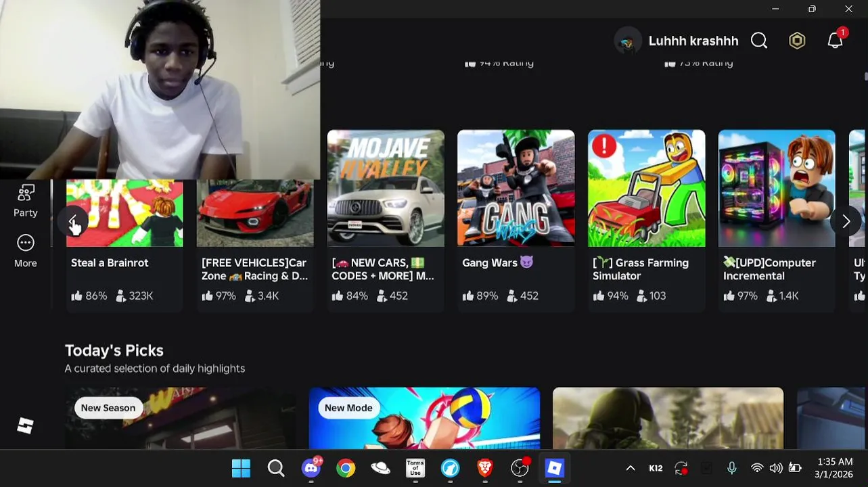The height and width of the screenshot is (487, 868).
Task: Click the sync tray icon with red dot
Action: pos(681,468)
